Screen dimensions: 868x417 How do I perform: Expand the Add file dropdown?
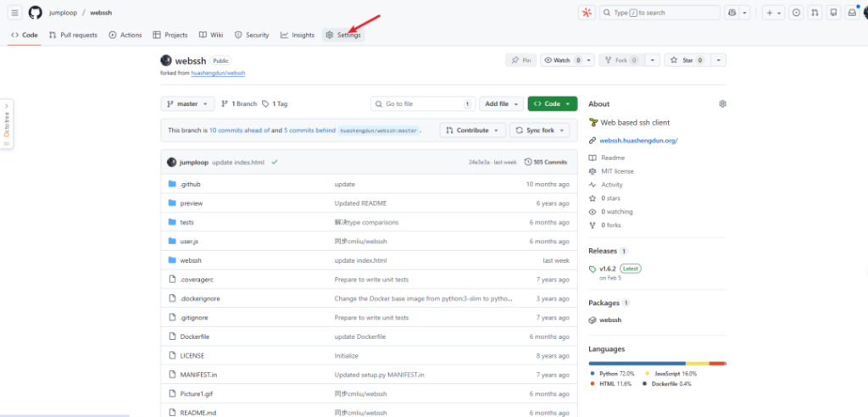click(x=502, y=103)
